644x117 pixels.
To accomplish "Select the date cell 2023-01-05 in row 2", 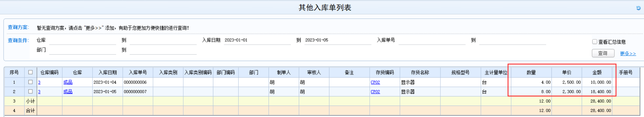I will tap(107, 91).
